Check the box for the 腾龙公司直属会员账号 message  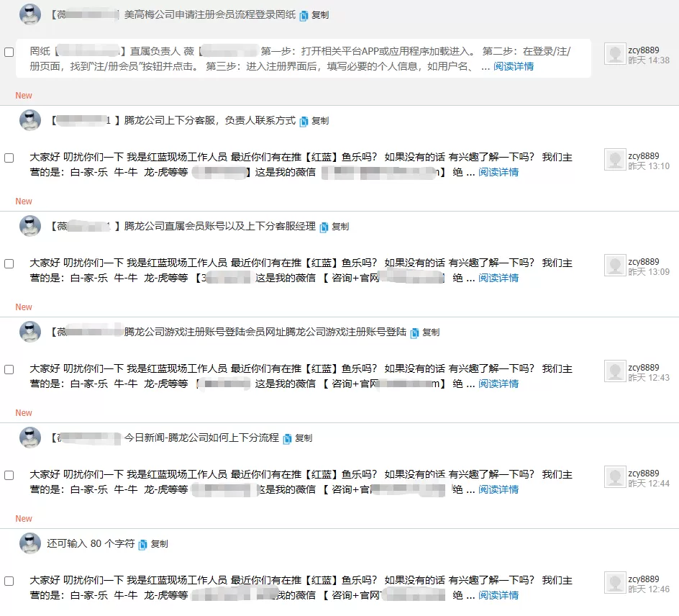click(x=9, y=263)
